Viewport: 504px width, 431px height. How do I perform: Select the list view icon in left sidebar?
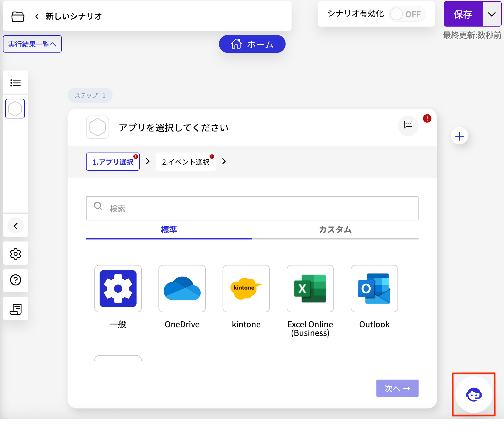click(x=15, y=83)
